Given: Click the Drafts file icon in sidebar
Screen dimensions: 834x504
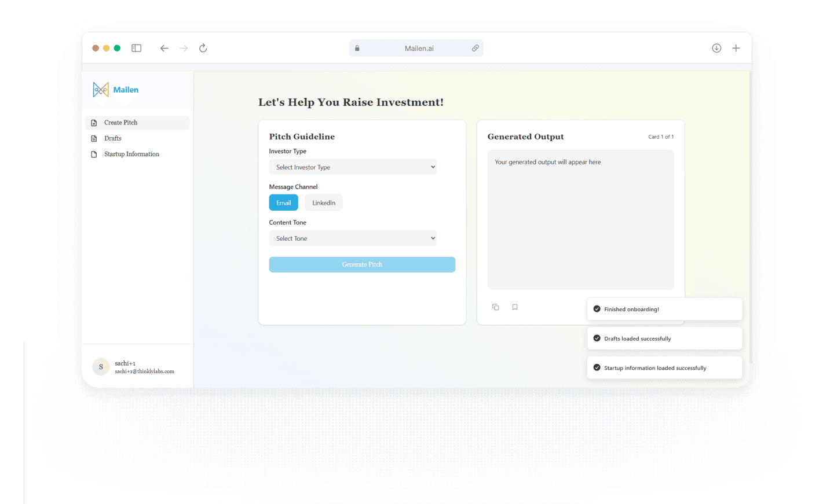Looking at the screenshot, I should click(94, 138).
